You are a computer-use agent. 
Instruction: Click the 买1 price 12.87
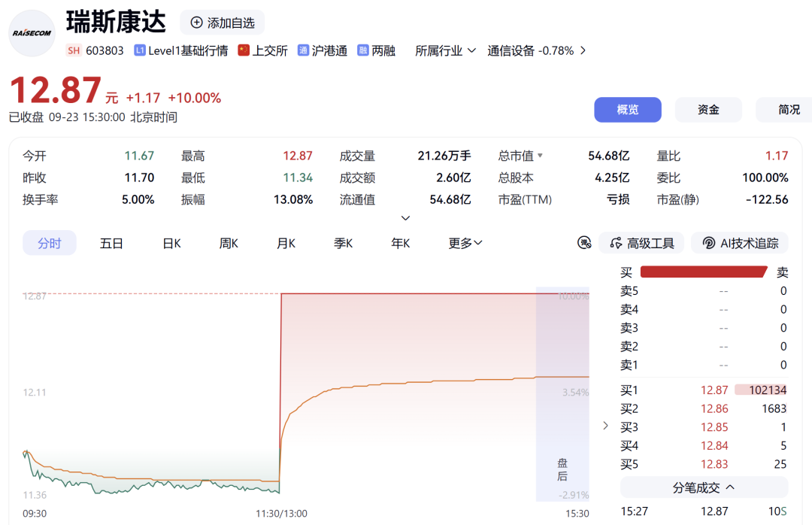click(714, 390)
